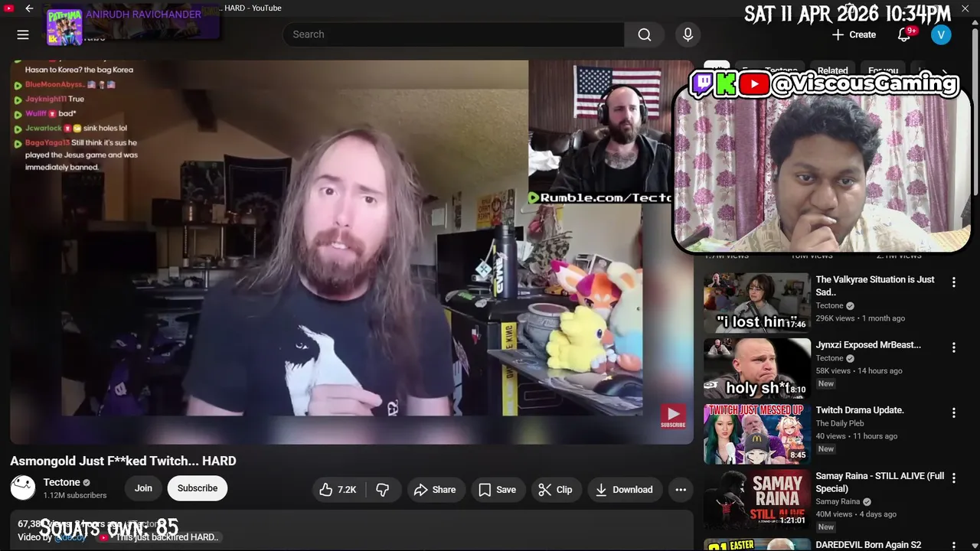
Task: Start voice search with microphone icon
Action: click(x=688, y=34)
